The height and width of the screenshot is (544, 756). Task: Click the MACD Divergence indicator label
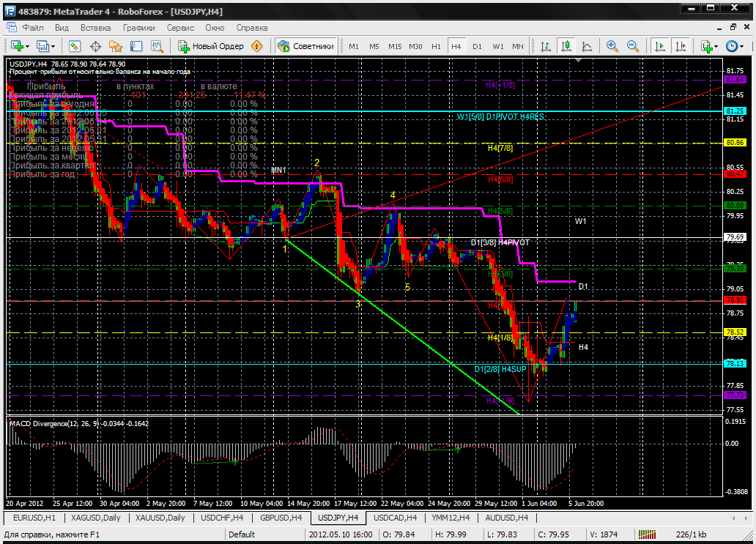(x=80, y=423)
